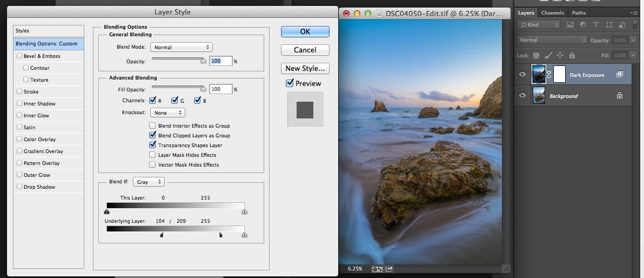Click the share icon in document status bar
The width and height of the screenshot is (644, 278).
(389, 269)
